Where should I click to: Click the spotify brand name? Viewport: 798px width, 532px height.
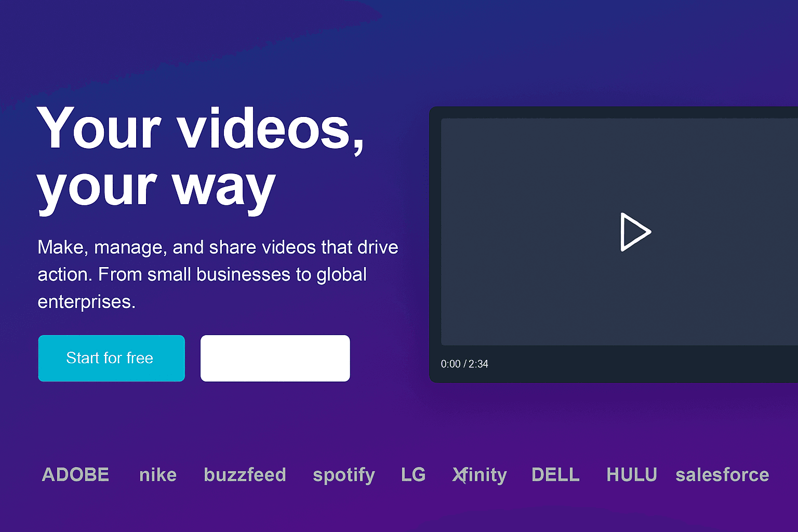(344, 475)
